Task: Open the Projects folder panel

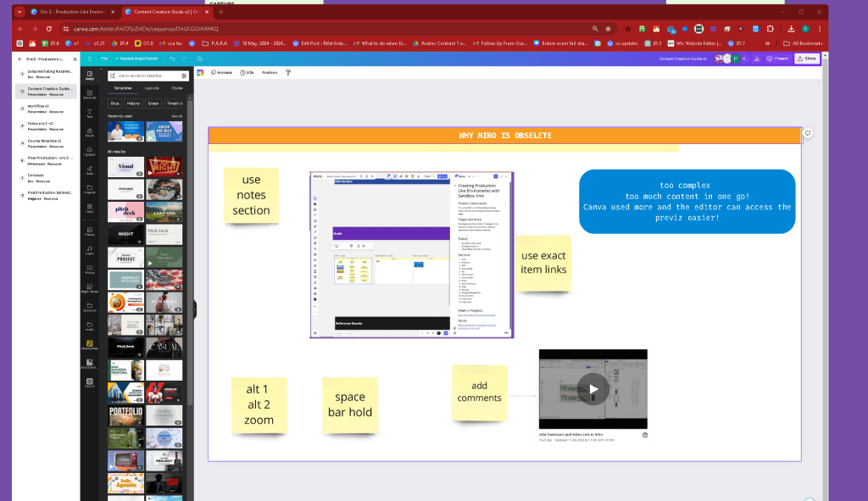Action: (89, 189)
